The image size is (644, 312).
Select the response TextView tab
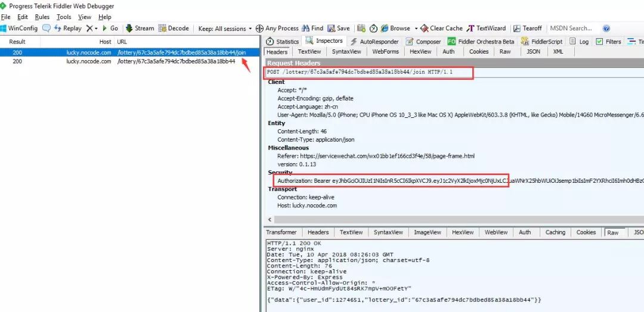pyautogui.click(x=351, y=232)
